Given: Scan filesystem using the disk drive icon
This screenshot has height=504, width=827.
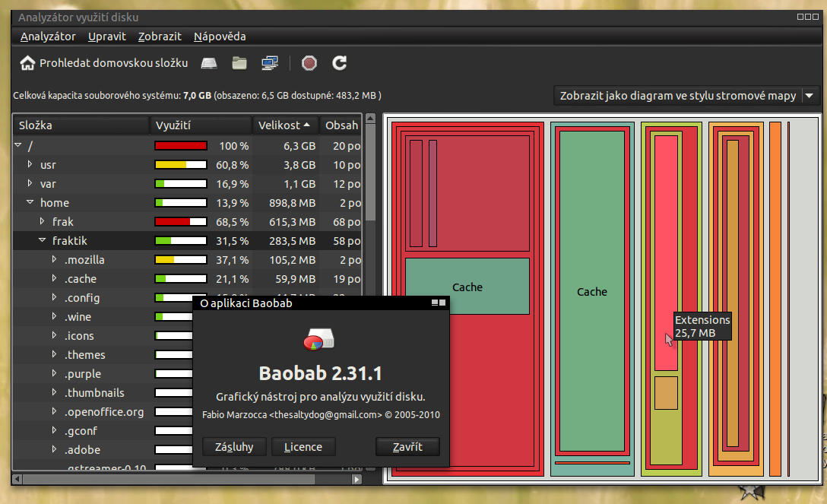Looking at the screenshot, I should [x=209, y=63].
